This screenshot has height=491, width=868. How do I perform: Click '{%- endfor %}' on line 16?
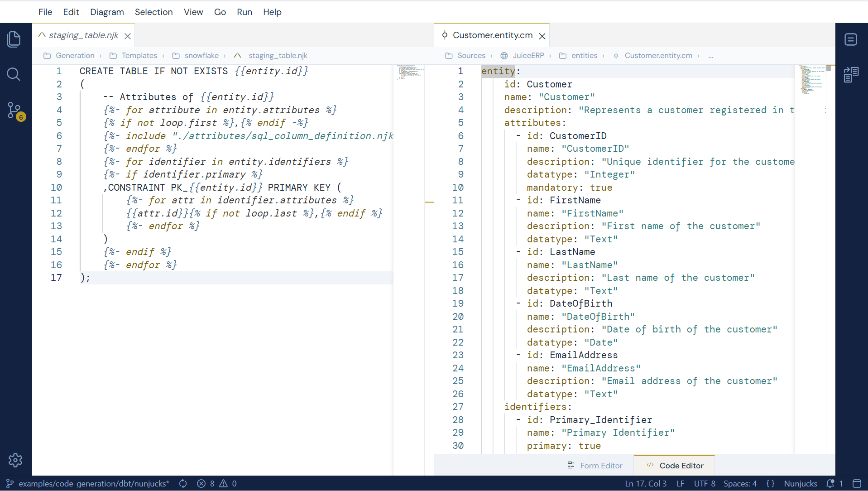(x=140, y=265)
